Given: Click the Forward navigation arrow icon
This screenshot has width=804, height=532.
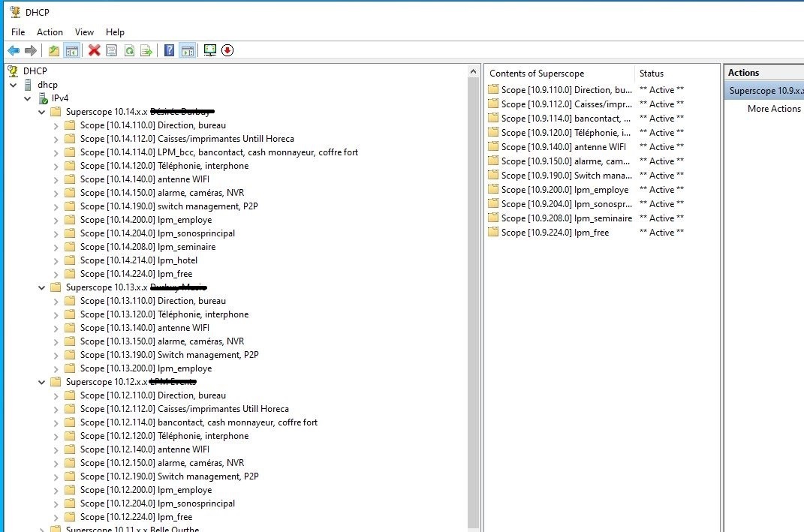Looking at the screenshot, I should coord(30,50).
